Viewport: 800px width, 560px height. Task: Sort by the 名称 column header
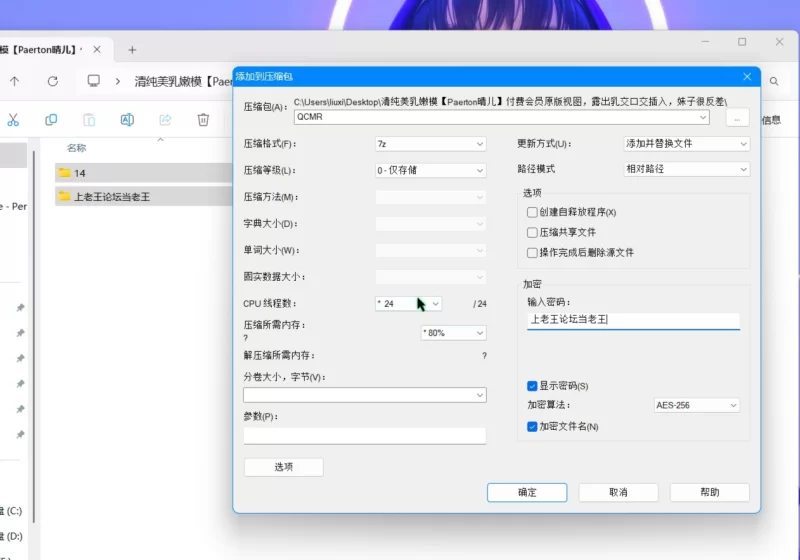77,148
